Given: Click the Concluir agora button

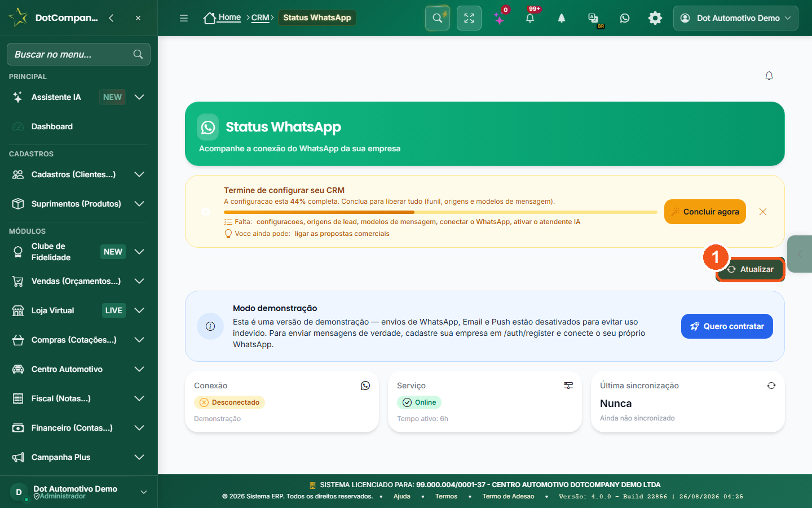Looking at the screenshot, I should click(x=705, y=212).
